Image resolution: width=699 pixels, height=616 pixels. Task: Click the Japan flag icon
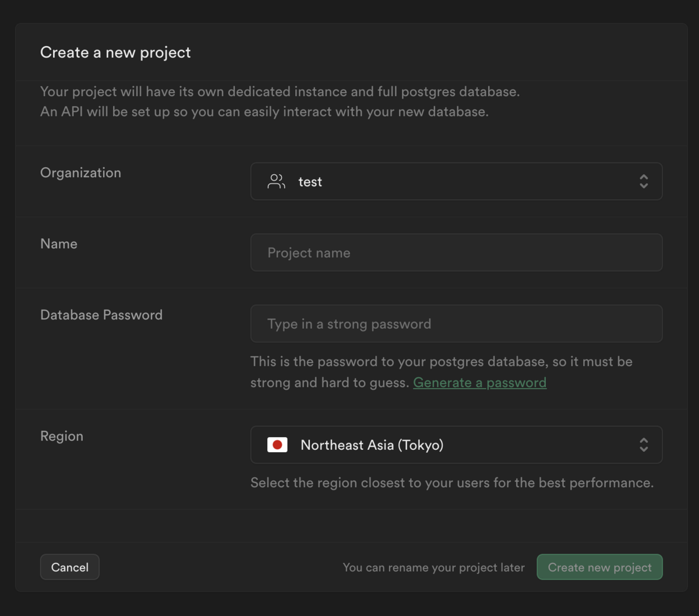tap(277, 445)
